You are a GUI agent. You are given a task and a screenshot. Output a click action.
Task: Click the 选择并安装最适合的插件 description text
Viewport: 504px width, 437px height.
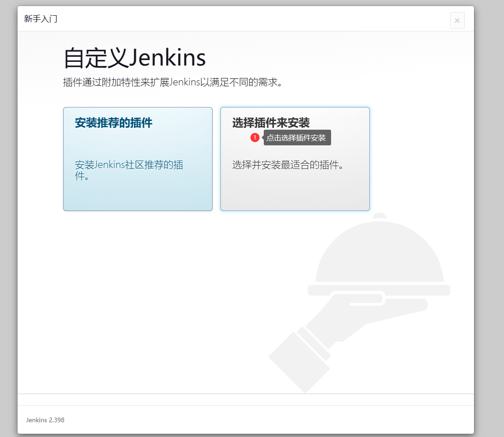tap(288, 165)
